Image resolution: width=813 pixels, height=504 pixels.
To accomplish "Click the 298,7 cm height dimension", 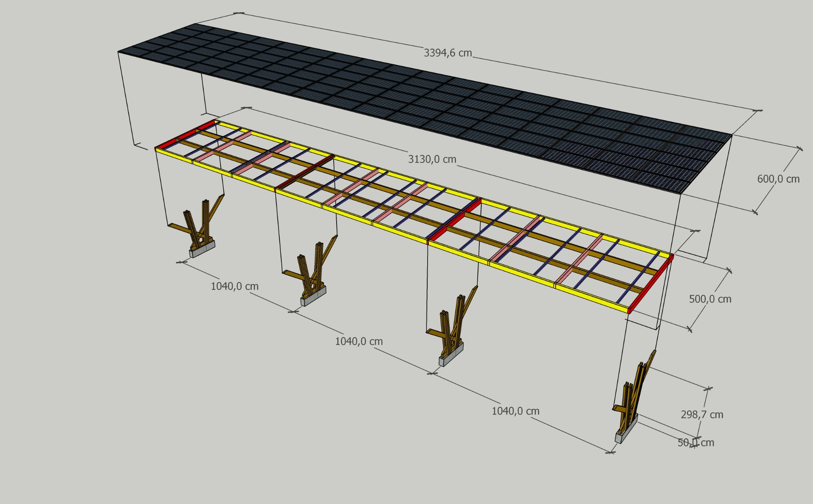I will (x=702, y=415).
